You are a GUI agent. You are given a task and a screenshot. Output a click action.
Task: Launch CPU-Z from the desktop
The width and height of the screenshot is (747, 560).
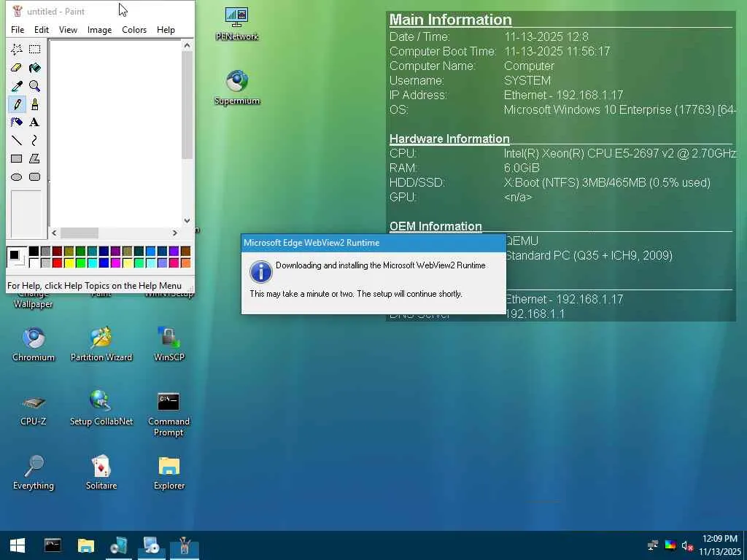coord(34,409)
